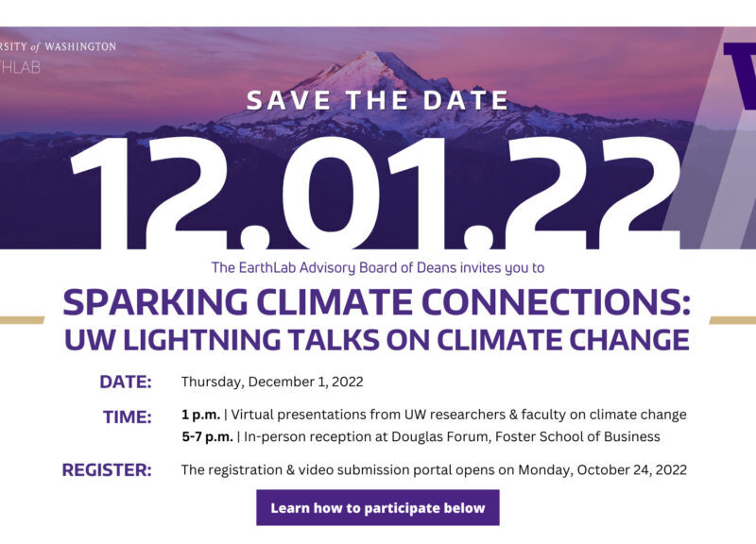Viewport: 756px width, 544px height.
Task: Click the 5-7 p.m. in-person reception line
Action: pos(421,436)
